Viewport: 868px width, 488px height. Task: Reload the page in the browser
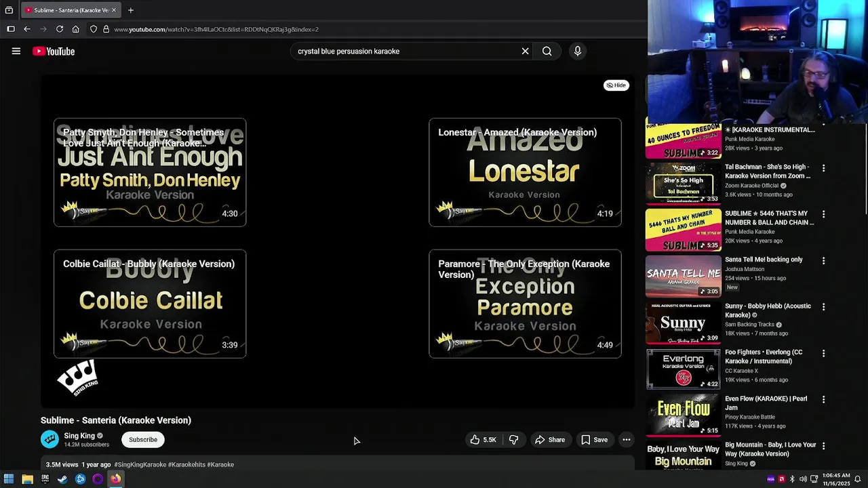(x=60, y=29)
